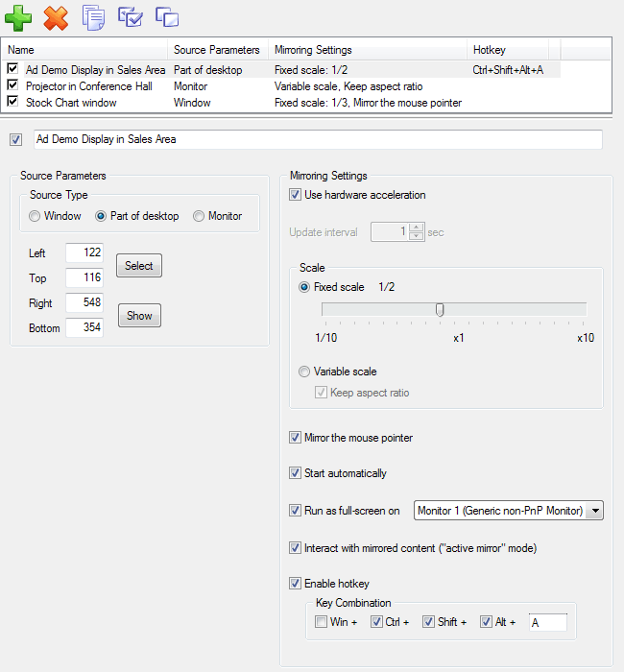This screenshot has height=672, width=624.
Task: Select the Monitor source type radio button
Action: (199, 216)
